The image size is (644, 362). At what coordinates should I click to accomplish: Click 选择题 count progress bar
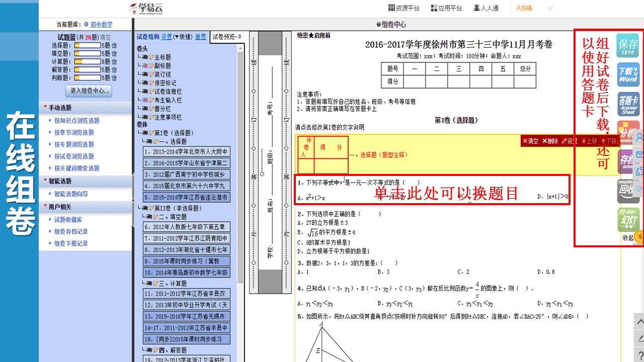click(88, 46)
